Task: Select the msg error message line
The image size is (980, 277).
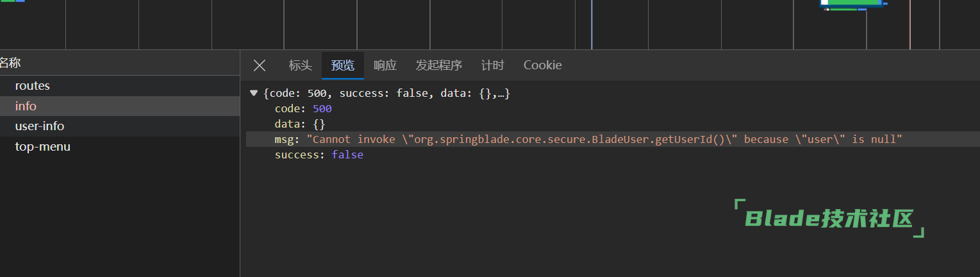Action: pyautogui.click(x=588, y=140)
